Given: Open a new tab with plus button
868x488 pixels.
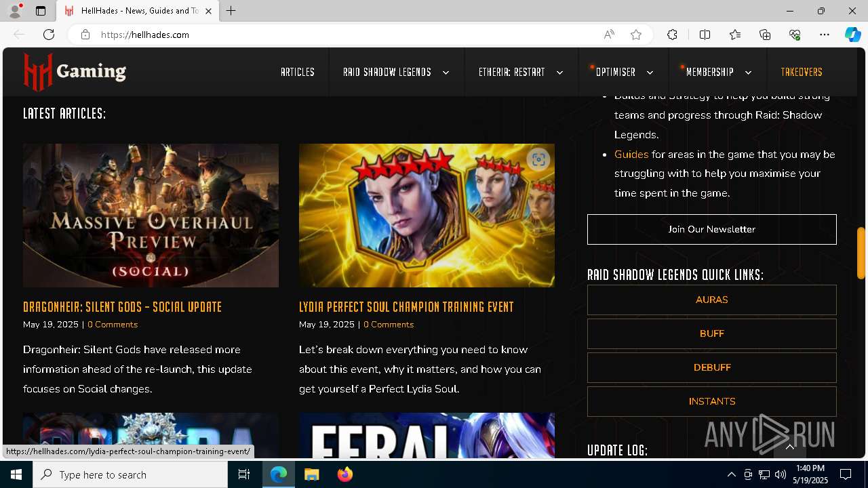Looking at the screenshot, I should 231,11.
